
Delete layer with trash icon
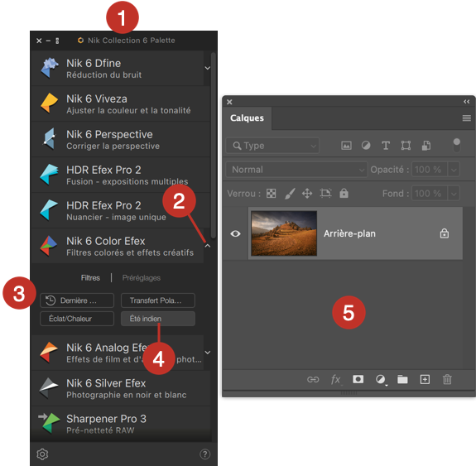point(447,379)
